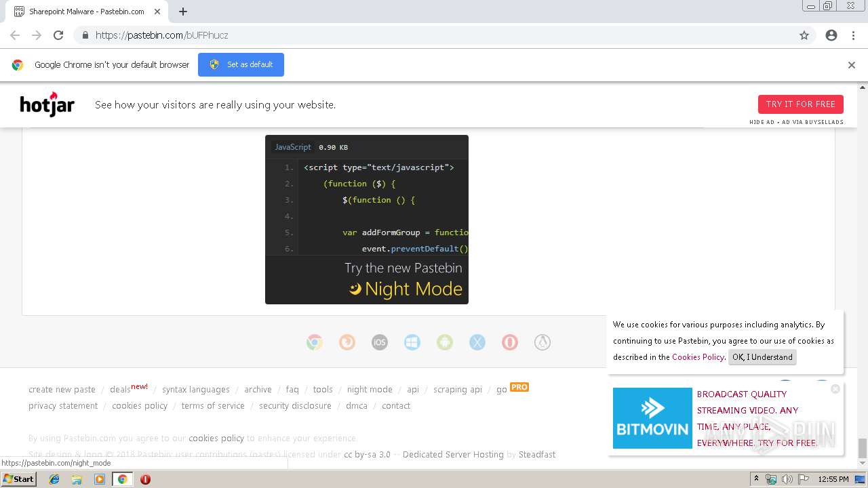Open the security disclosure link
Screen dimensions: 868x488
(x=295, y=406)
